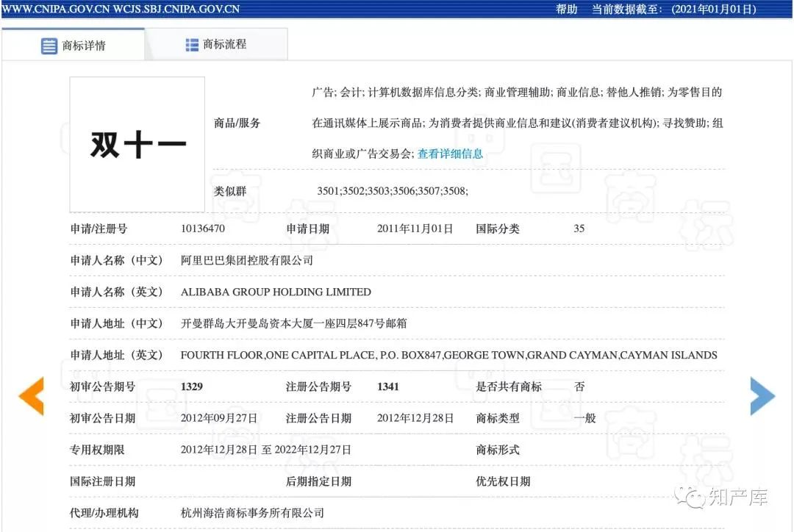The image size is (794, 532).
Task: Click the 是否共有商标 label
Action: pos(509,387)
